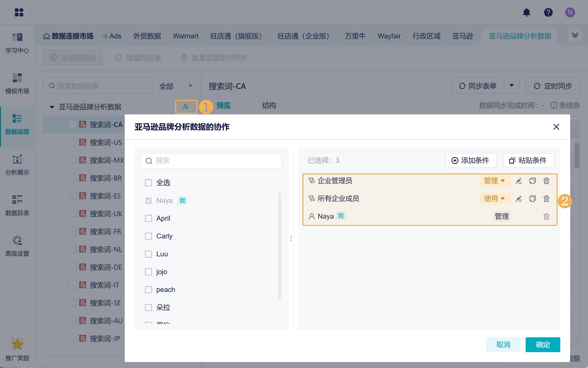This screenshot has height=368, width=588.
Task: Click the edit icon for 企业管理员 row
Action: pos(518,181)
